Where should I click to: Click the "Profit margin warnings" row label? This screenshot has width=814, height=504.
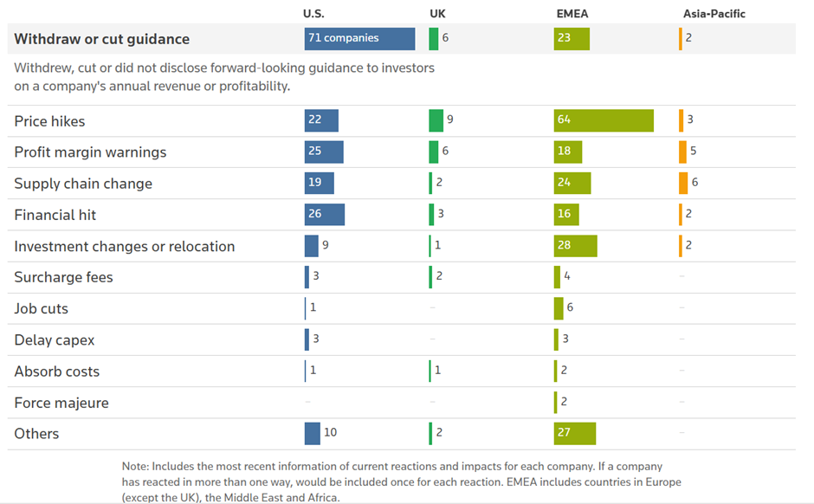tap(90, 152)
